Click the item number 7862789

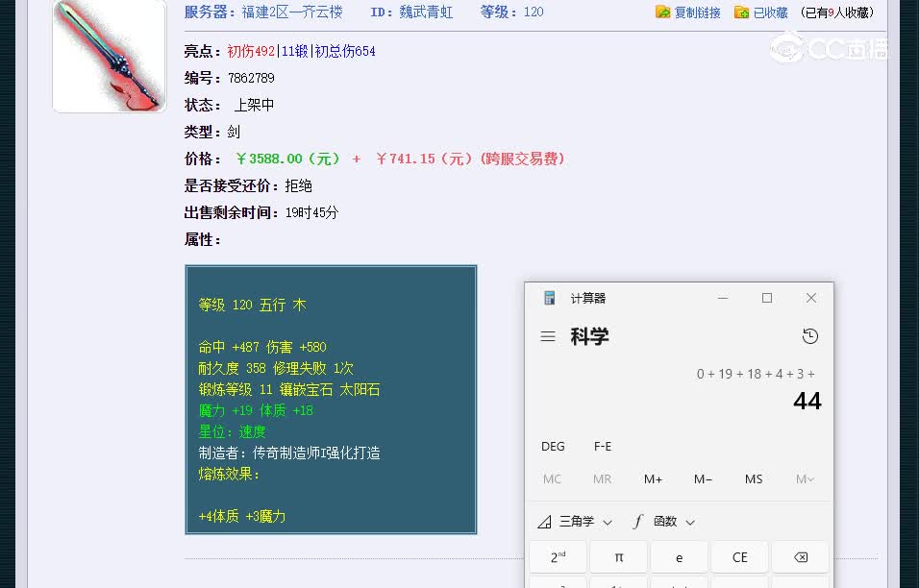click(251, 78)
